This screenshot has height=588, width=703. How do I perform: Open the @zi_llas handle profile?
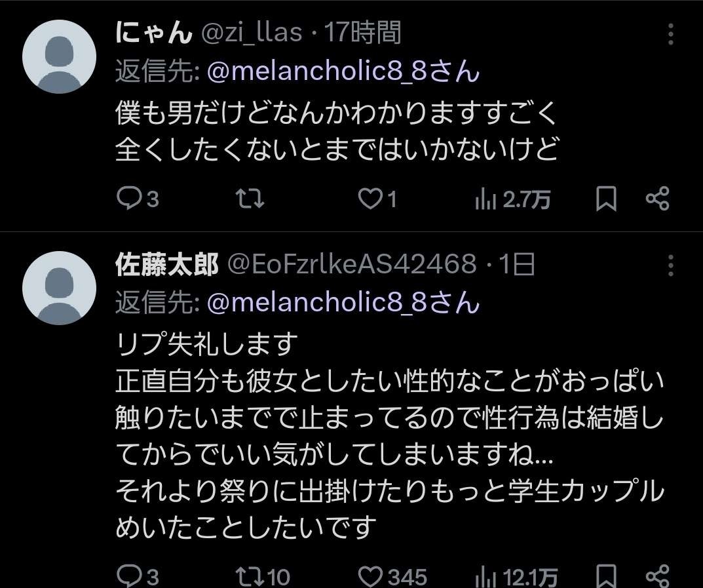[251, 33]
